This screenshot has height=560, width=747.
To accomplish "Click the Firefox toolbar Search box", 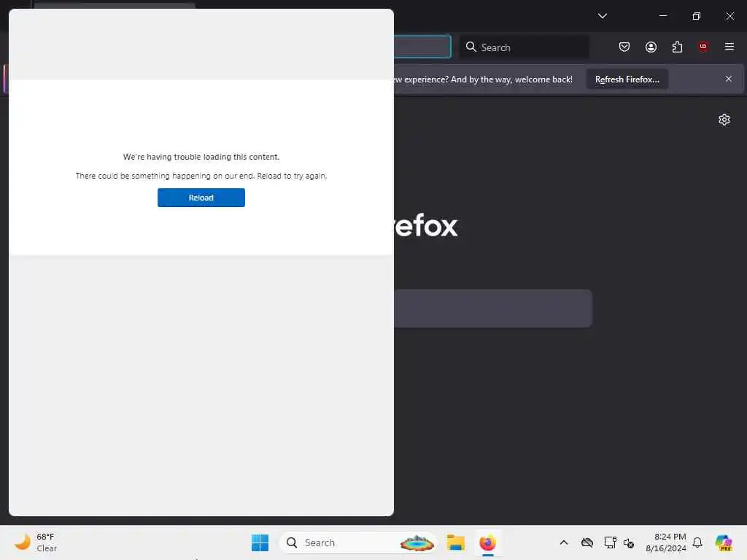I will 524,47.
